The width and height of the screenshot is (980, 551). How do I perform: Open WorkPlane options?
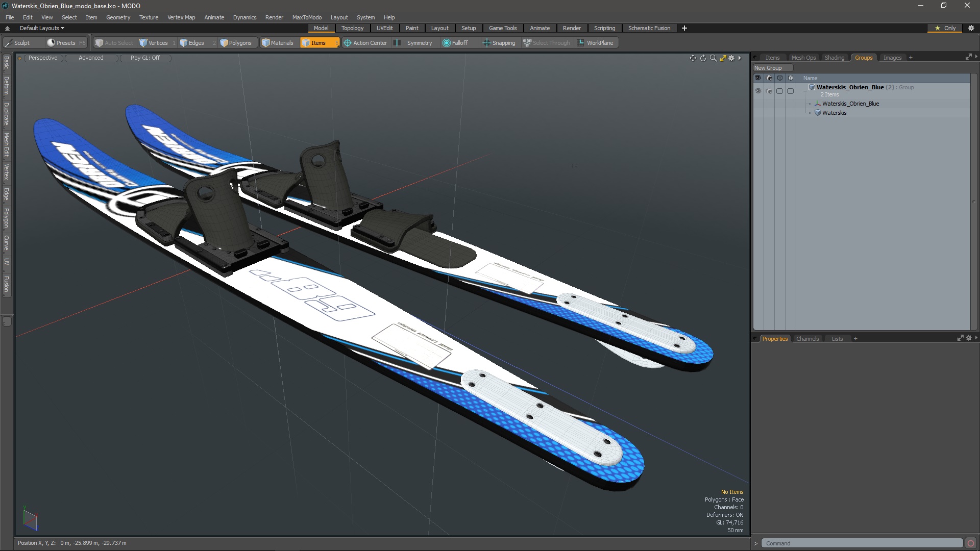pyautogui.click(x=596, y=43)
